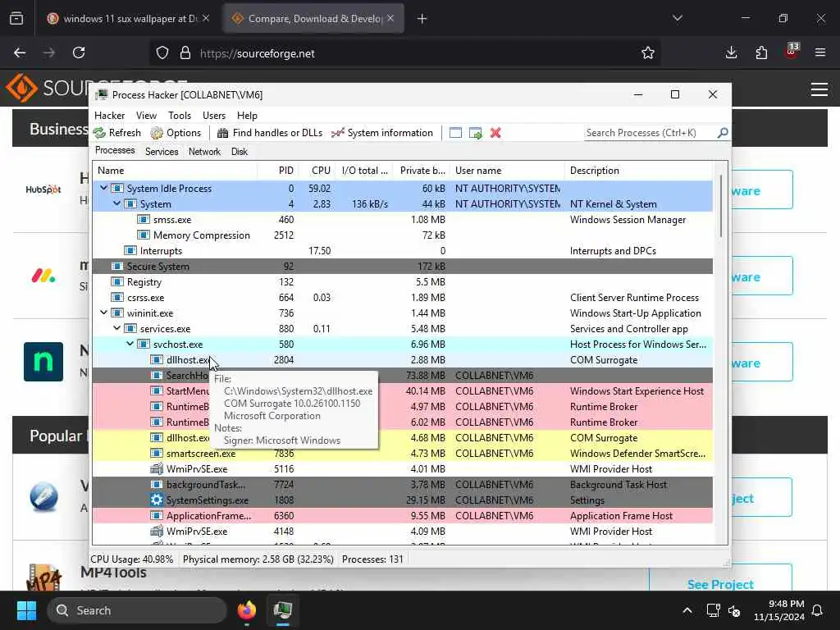This screenshot has height=630, width=840.
Task: Collapse the System process tree node
Action: (116, 203)
